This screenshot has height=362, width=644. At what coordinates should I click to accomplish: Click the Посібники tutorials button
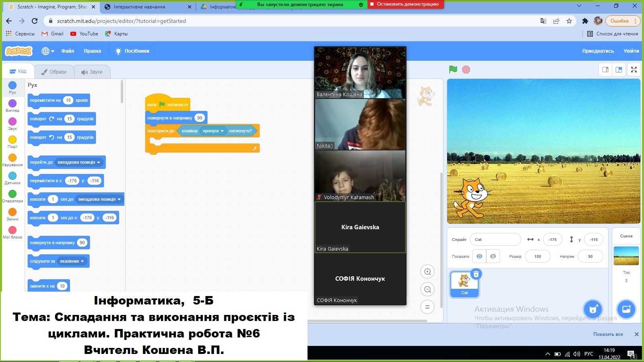[x=132, y=51]
